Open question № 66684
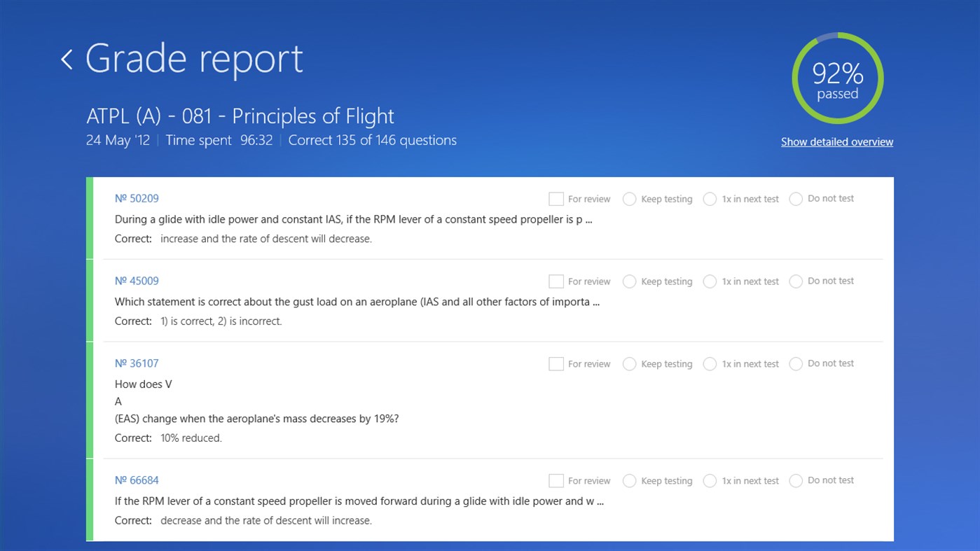Screen dimensions: 980x551 (137, 481)
